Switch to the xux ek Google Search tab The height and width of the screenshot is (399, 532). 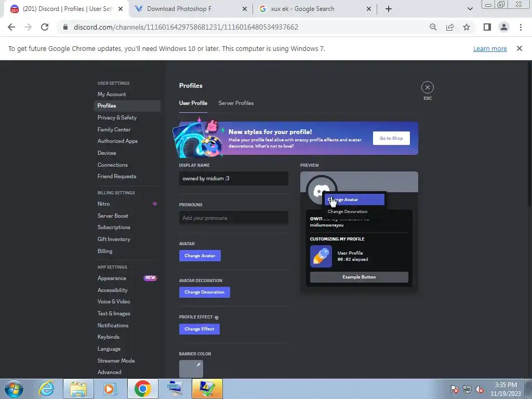click(x=314, y=9)
